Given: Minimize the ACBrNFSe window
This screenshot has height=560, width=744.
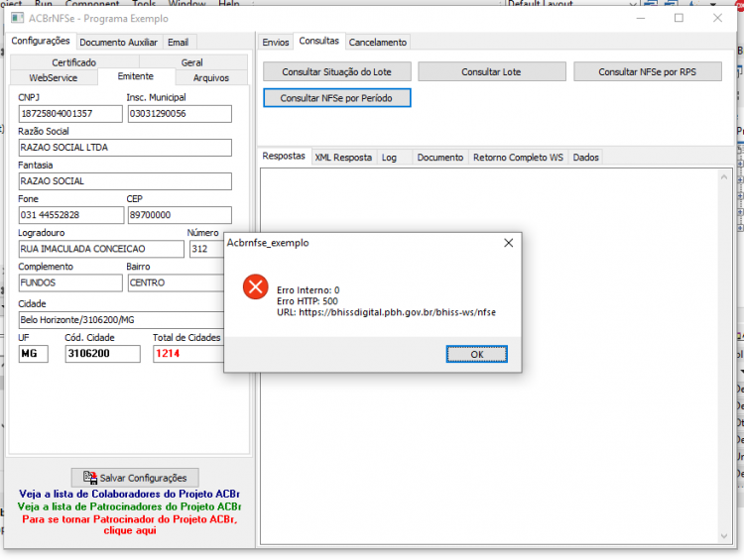Looking at the screenshot, I should point(641,18).
